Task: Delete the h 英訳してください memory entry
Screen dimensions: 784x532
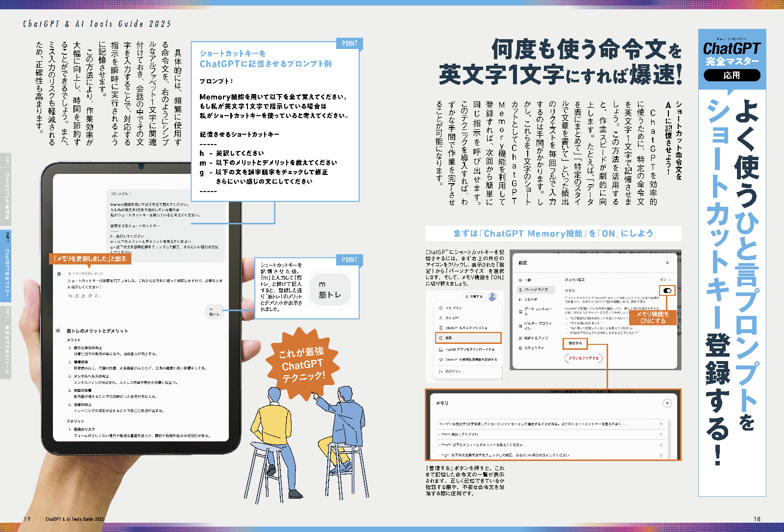Action: pos(661,435)
